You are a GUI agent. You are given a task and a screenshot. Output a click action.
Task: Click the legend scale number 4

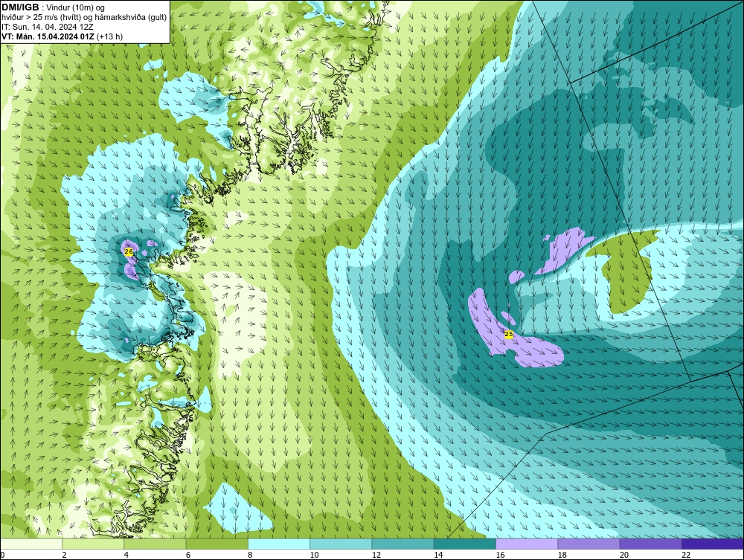[x=126, y=556]
